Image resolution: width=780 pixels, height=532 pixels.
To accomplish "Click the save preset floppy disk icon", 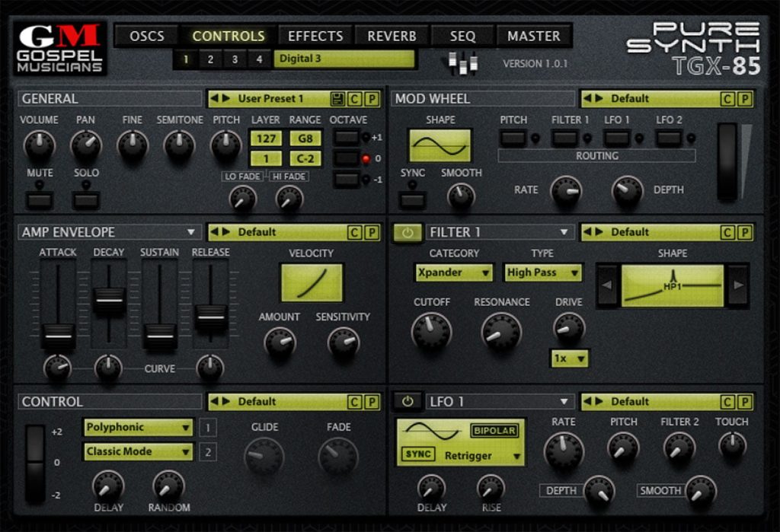I will pos(337,98).
